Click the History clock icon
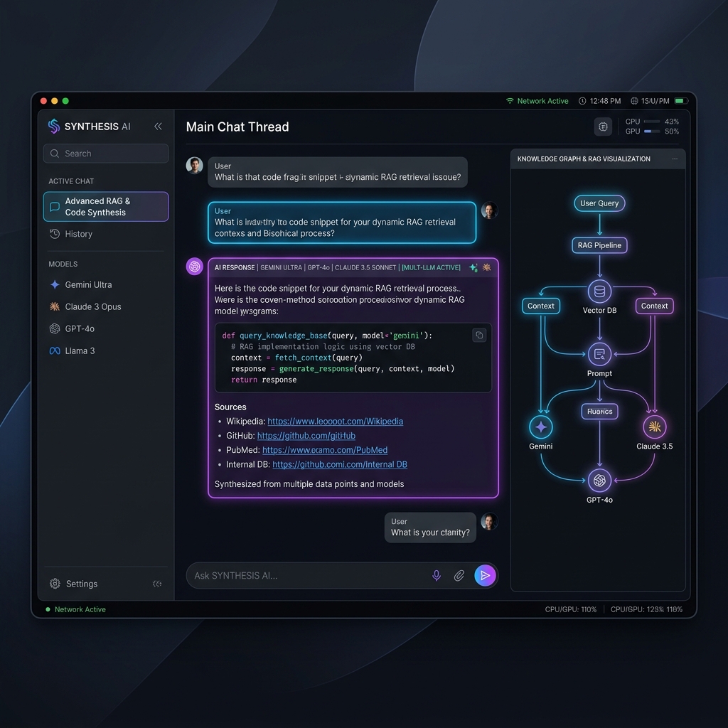Image resolution: width=728 pixels, height=728 pixels. tap(55, 234)
